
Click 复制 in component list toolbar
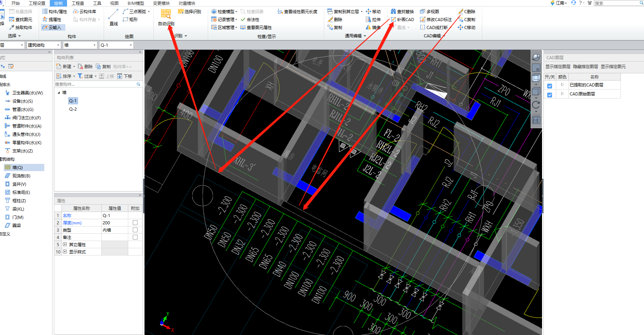tap(103, 66)
